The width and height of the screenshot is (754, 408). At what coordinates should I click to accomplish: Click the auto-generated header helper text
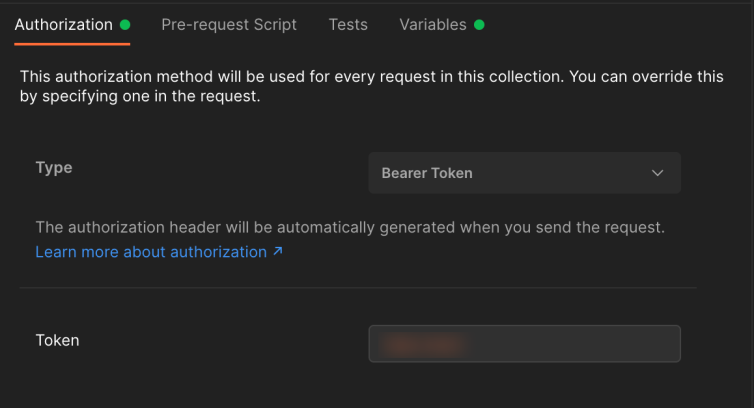point(349,227)
